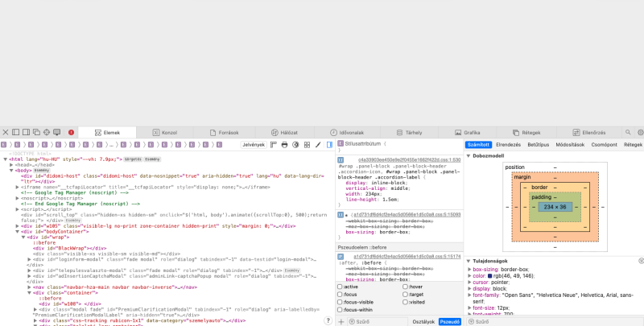
Task: Open the Tárhely tab
Action: point(409,133)
